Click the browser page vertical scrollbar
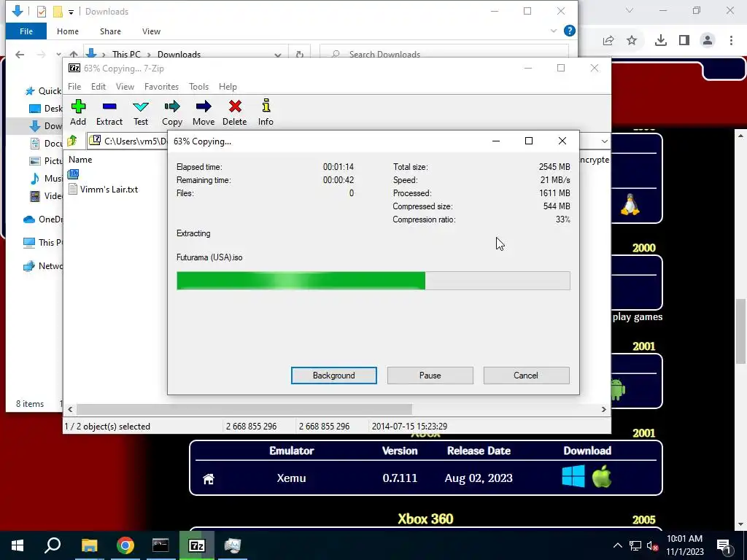 click(x=740, y=332)
